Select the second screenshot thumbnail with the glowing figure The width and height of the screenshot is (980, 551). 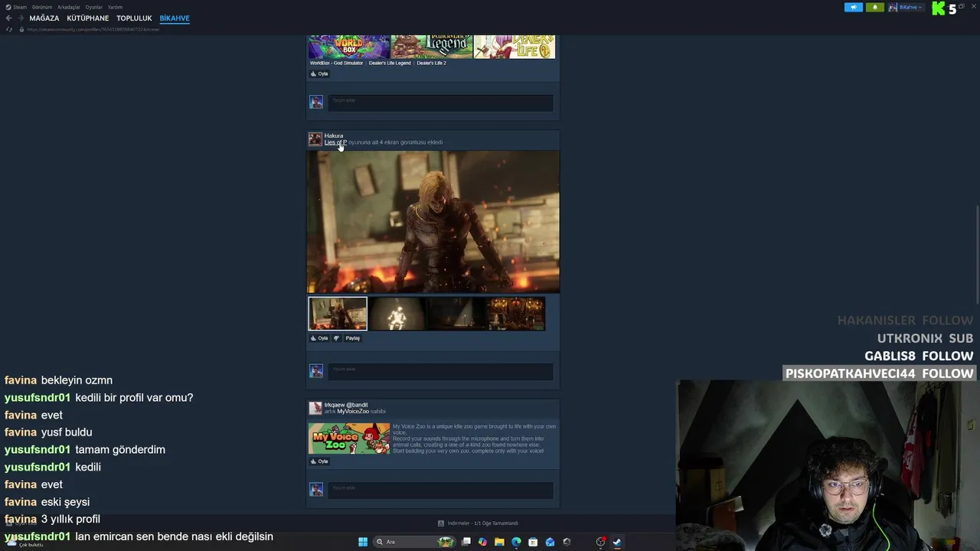pyautogui.click(x=397, y=314)
